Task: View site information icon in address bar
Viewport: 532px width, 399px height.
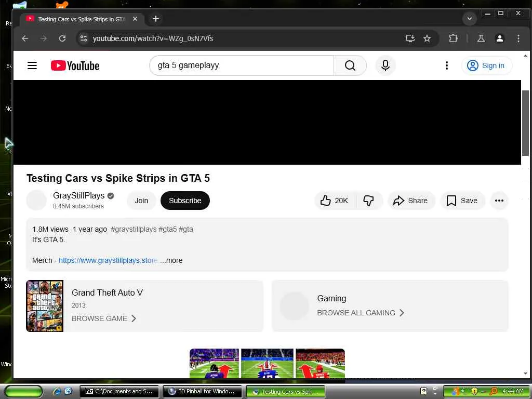Action: [84, 38]
